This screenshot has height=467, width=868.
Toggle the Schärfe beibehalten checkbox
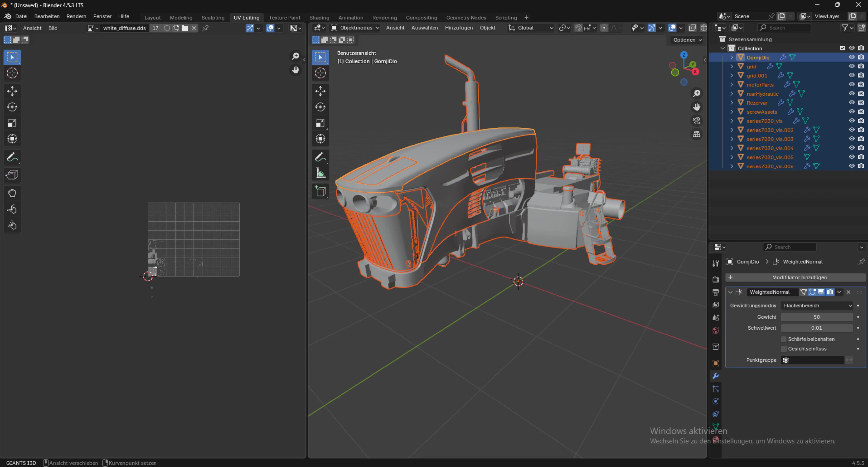784,339
